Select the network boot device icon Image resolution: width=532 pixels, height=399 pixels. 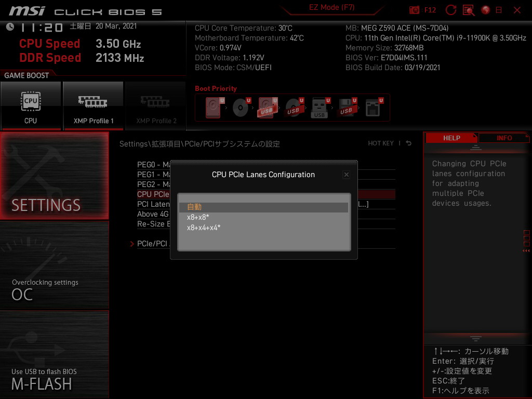[374, 108]
